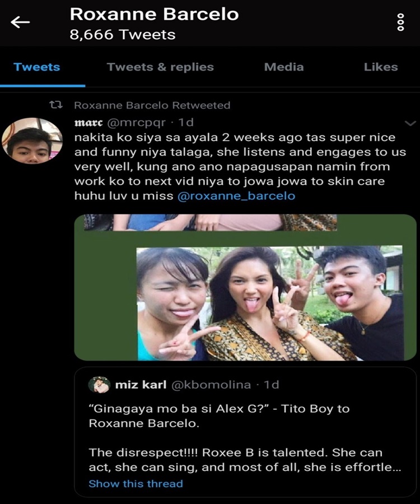The width and height of the screenshot is (420, 504).
Task: Switch to Tweets & replies tab
Action: tap(160, 67)
